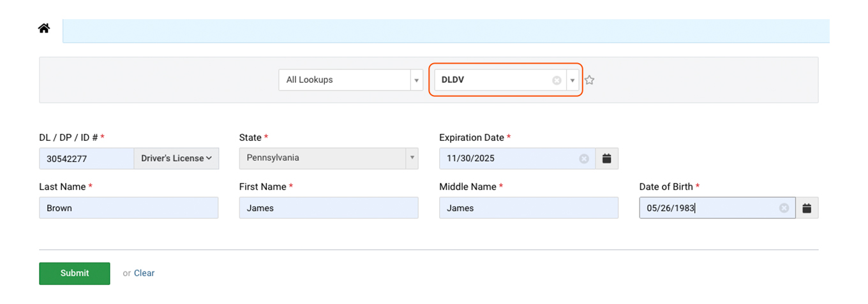This screenshot has width=868, height=304.
Task: Favorite the DLDV lookup with star icon
Action: [x=590, y=80]
